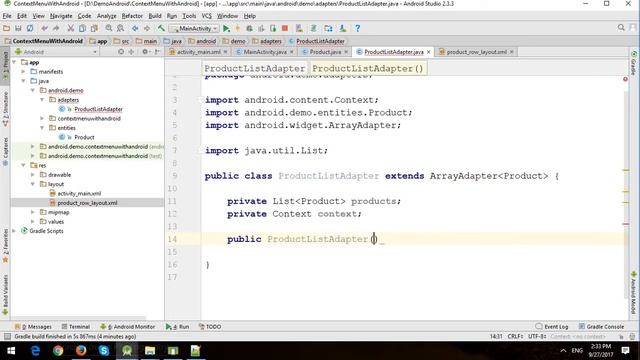This screenshot has width=640, height=360.
Task: Open the Event Log panel
Action: [551, 327]
